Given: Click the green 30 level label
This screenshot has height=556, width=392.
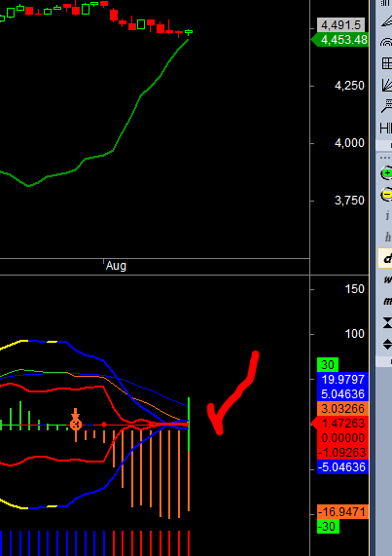Looking at the screenshot, I should click(328, 365).
